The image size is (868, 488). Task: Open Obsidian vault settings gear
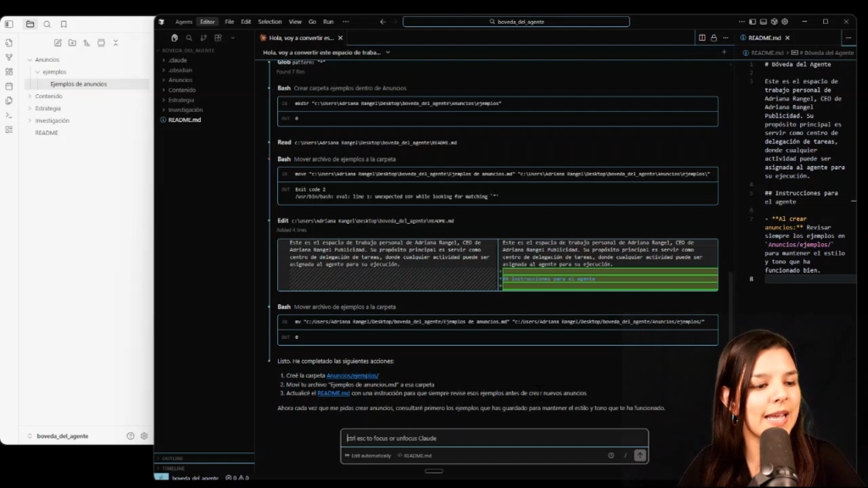point(144,435)
